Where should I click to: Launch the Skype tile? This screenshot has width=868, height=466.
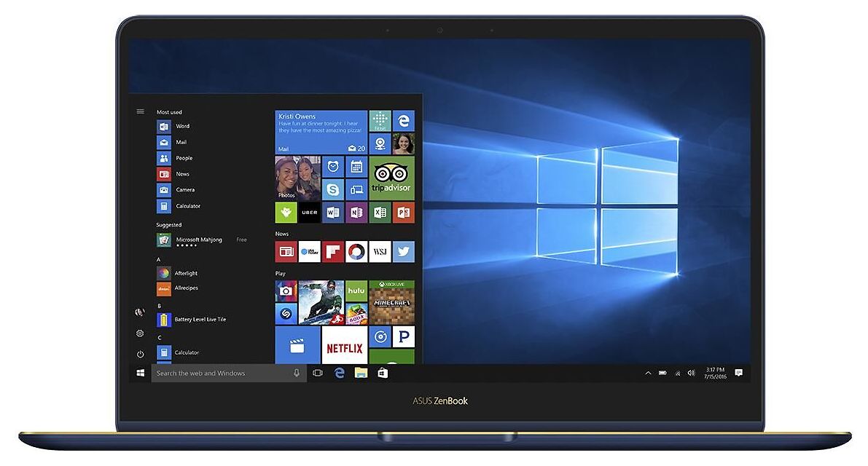(332, 189)
